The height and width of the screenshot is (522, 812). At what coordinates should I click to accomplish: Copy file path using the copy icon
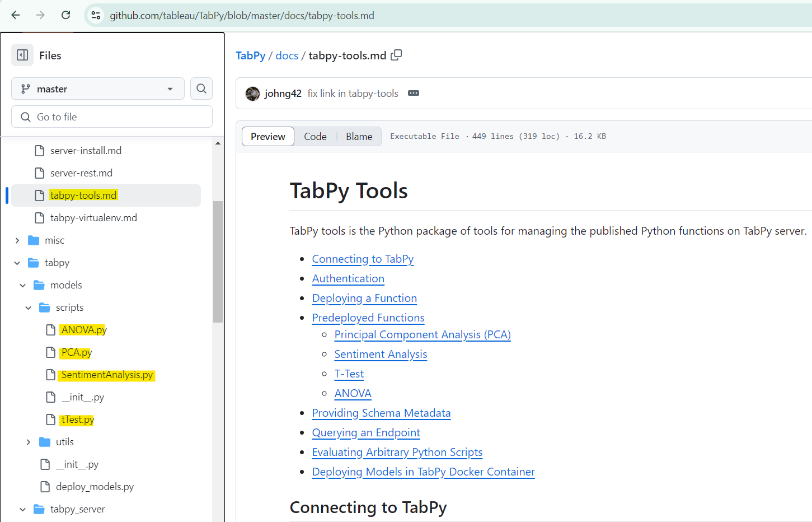[x=396, y=55]
